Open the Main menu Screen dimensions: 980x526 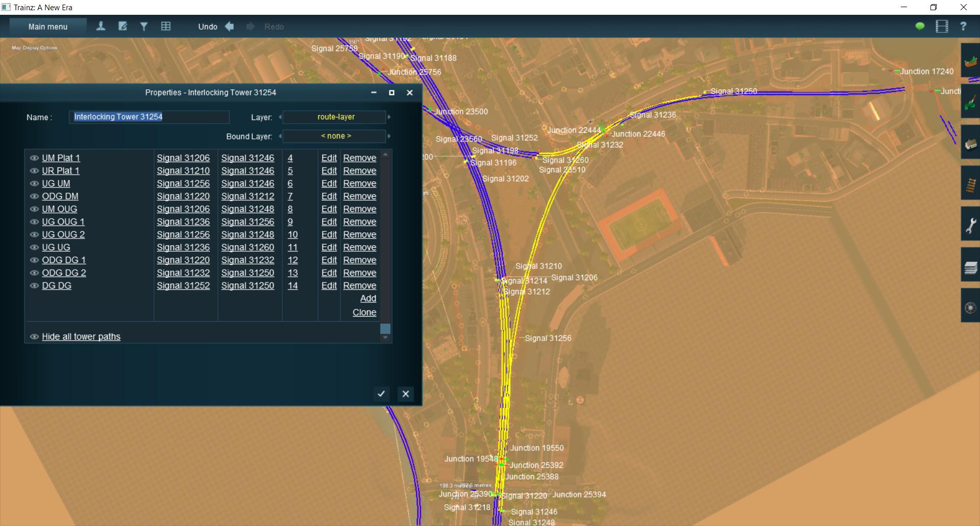(x=48, y=27)
